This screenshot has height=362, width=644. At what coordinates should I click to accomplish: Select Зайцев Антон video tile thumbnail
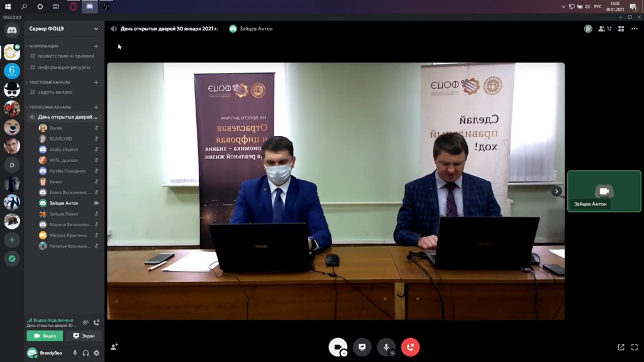tap(604, 191)
